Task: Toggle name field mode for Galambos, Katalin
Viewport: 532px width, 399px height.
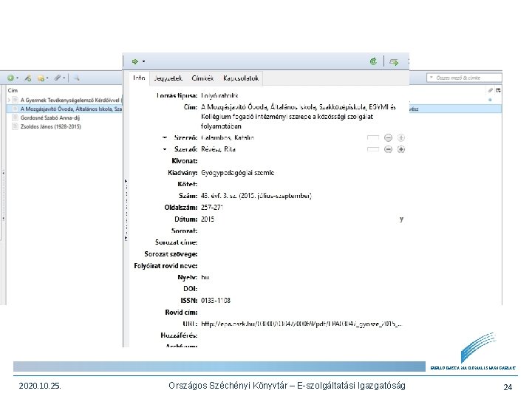Action: (373, 137)
